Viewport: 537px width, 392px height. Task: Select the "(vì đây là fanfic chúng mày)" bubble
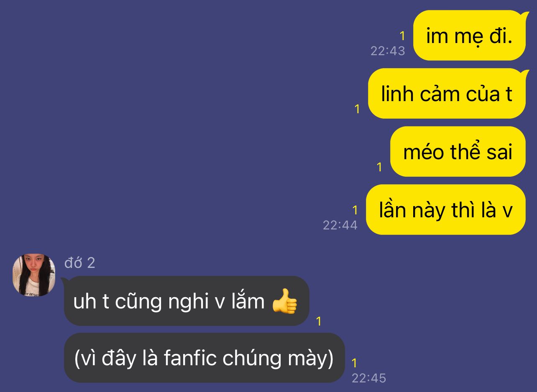(x=204, y=358)
